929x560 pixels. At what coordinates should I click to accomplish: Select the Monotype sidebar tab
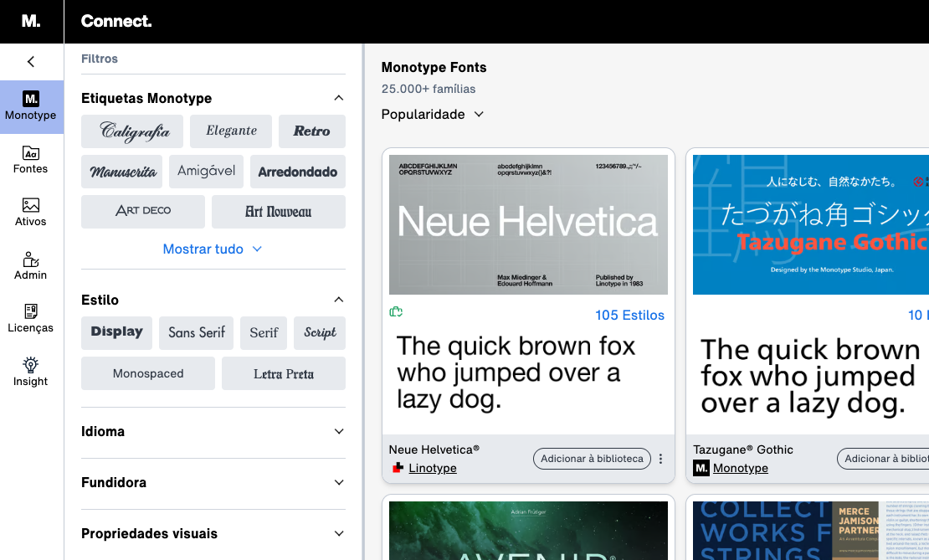pyautogui.click(x=31, y=106)
